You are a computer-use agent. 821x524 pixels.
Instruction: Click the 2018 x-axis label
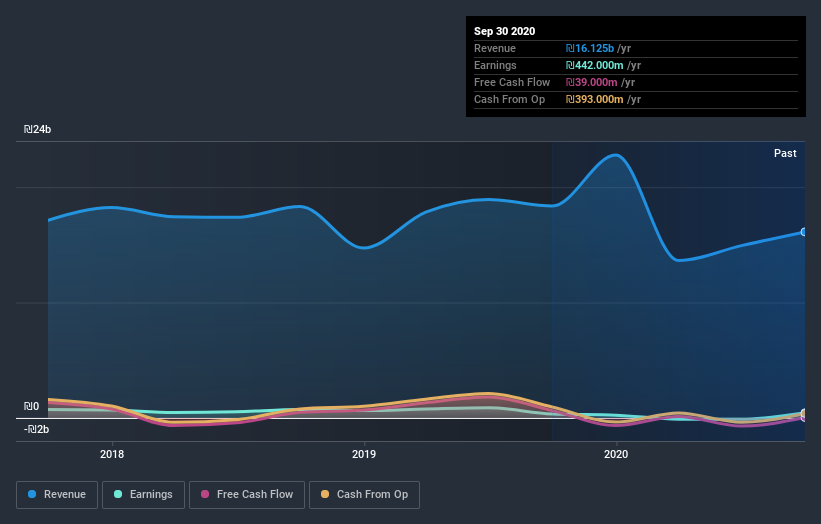click(x=112, y=454)
